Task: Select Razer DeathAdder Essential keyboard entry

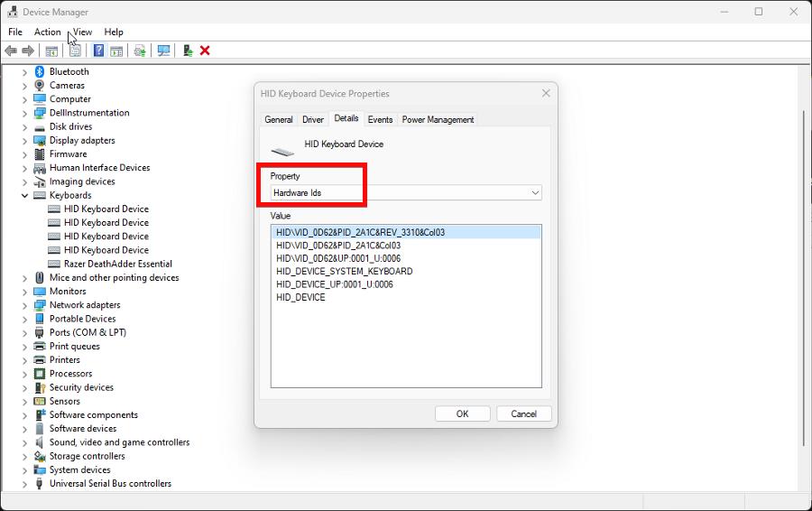Action: coord(118,264)
